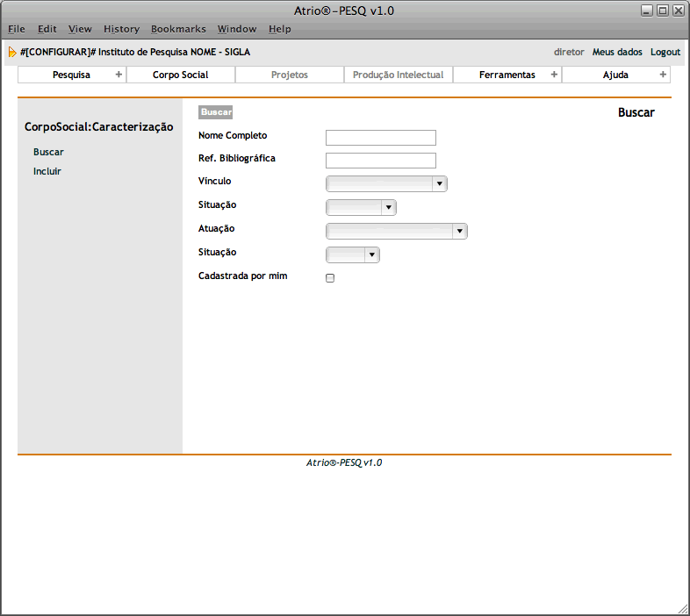Expand the plus icon on Ajuda tab
Screen dimensions: 690x616
coord(663,75)
